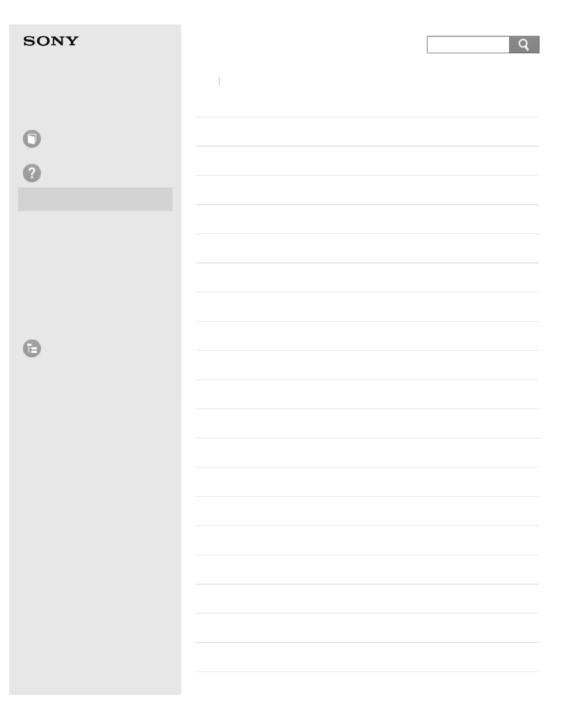Open the fifth topic row in the list
The height and width of the screenshot is (728, 563).
coord(367,249)
